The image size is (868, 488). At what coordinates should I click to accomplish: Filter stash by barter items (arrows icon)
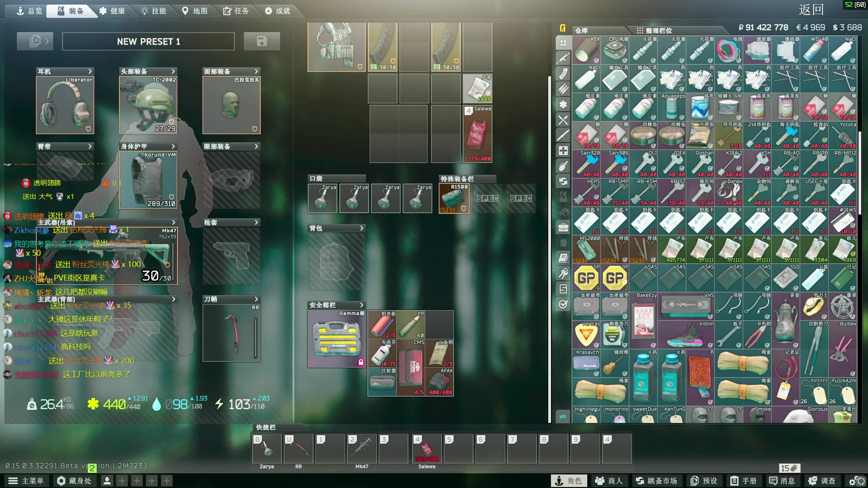[563, 181]
